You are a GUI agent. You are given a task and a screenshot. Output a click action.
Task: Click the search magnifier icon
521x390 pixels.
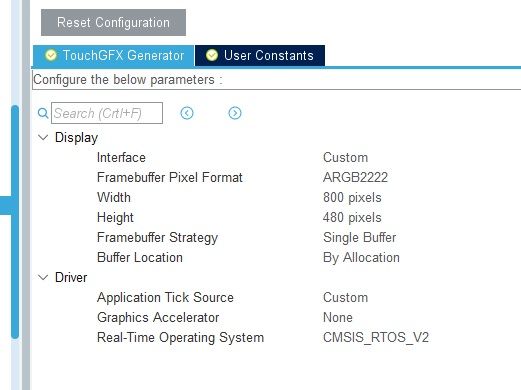43,113
